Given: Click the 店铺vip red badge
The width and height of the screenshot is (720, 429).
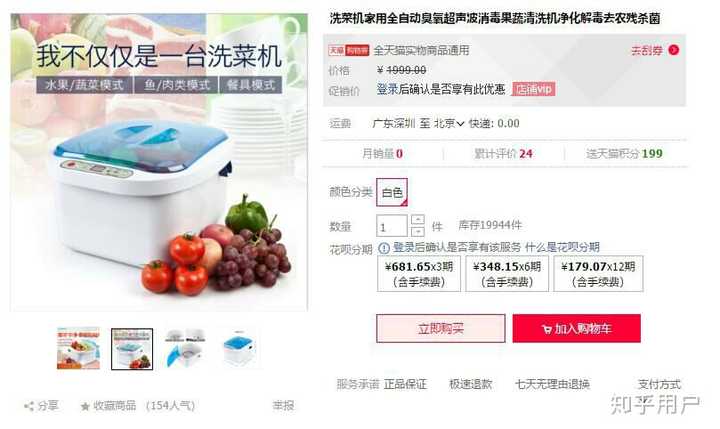Looking at the screenshot, I should click(x=534, y=89).
